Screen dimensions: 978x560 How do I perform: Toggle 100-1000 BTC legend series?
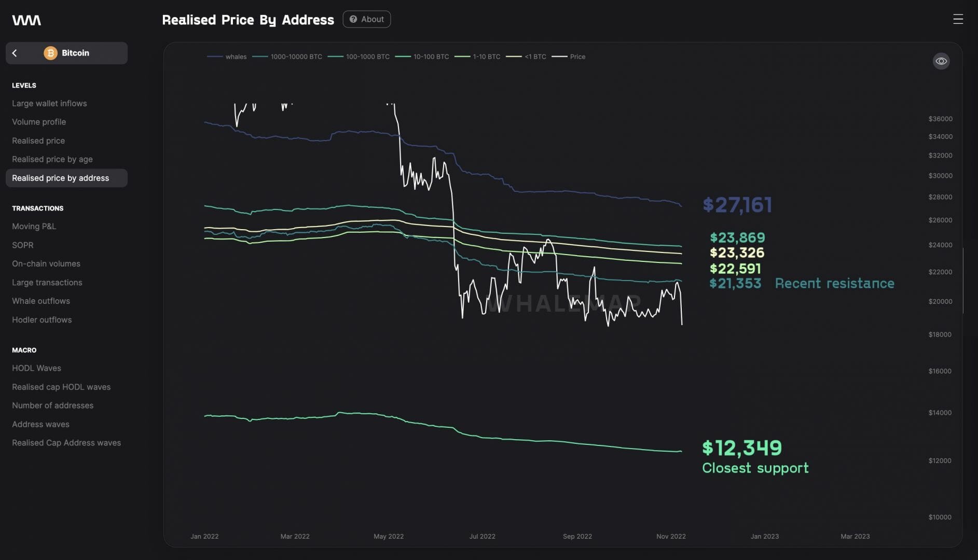(x=359, y=57)
